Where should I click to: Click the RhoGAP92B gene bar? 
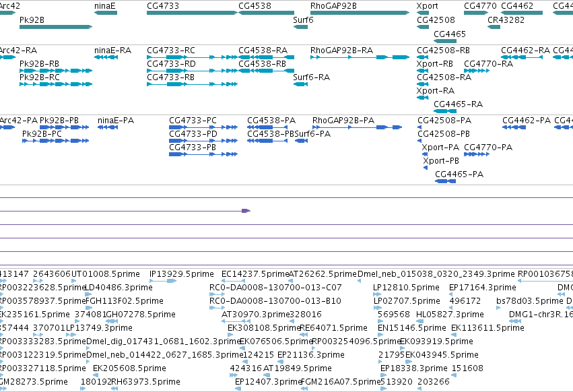click(x=360, y=13)
